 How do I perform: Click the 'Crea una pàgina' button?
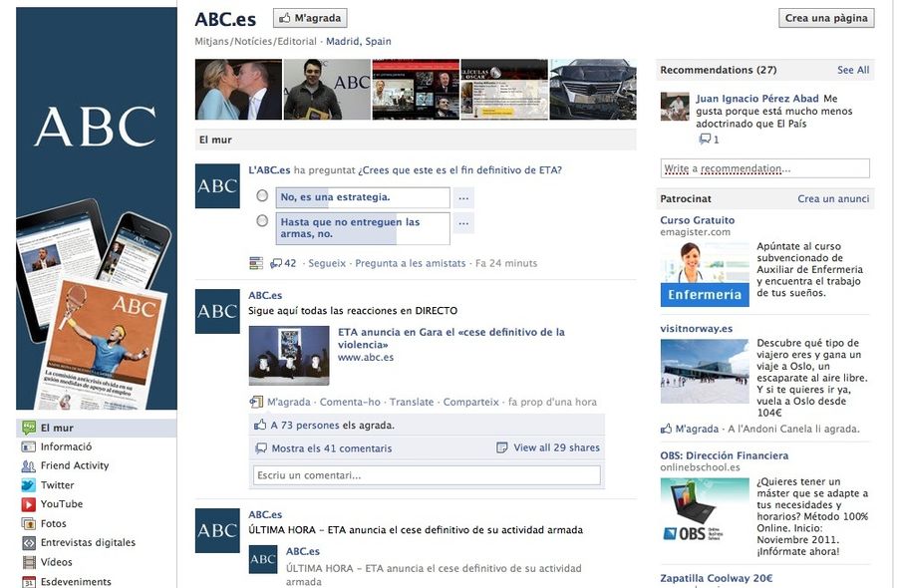click(826, 18)
